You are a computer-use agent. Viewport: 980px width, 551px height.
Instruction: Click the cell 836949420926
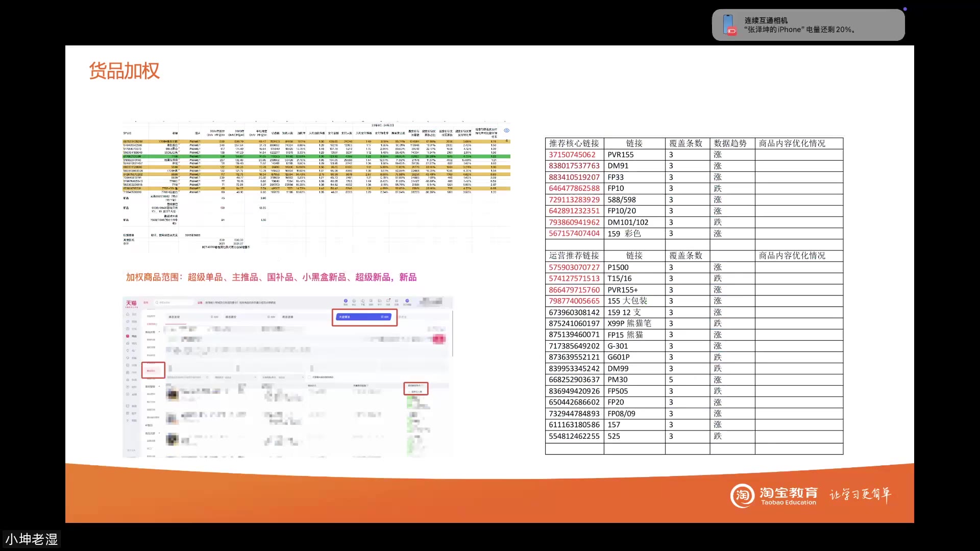pyautogui.click(x=574, y=391)
